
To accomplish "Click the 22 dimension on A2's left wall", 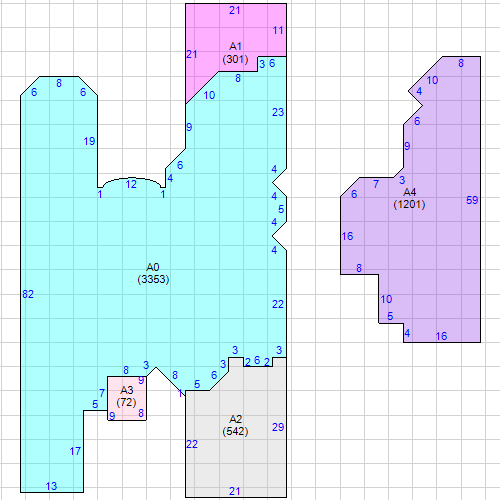I will (192, 444).
